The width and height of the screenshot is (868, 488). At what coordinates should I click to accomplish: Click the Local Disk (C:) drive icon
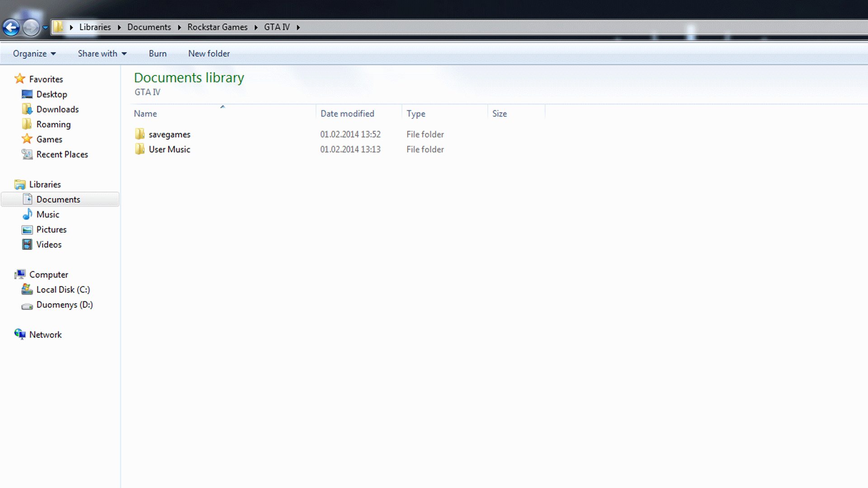(x=27, y=289)
